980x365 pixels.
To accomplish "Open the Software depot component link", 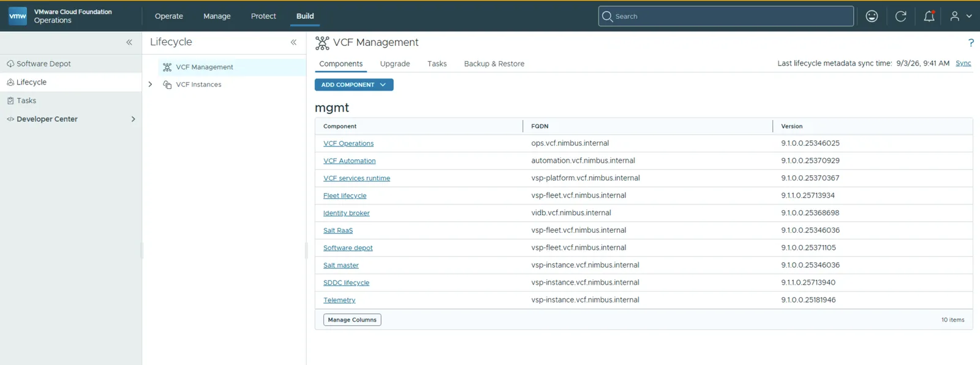I will (x=348, y=248).
